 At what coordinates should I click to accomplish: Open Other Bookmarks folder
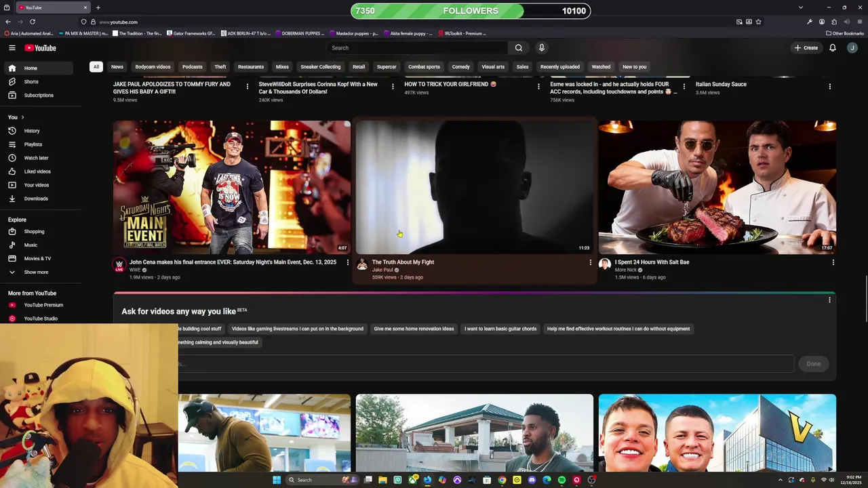[x=845, y=33]
